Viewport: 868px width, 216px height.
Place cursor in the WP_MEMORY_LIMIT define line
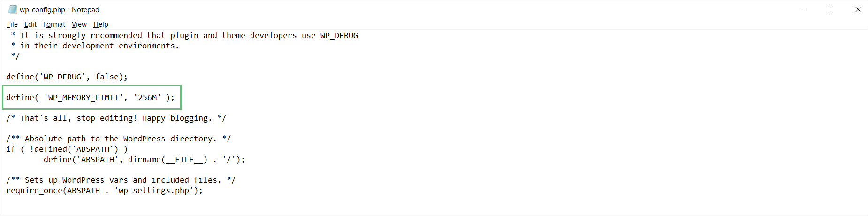90,97
